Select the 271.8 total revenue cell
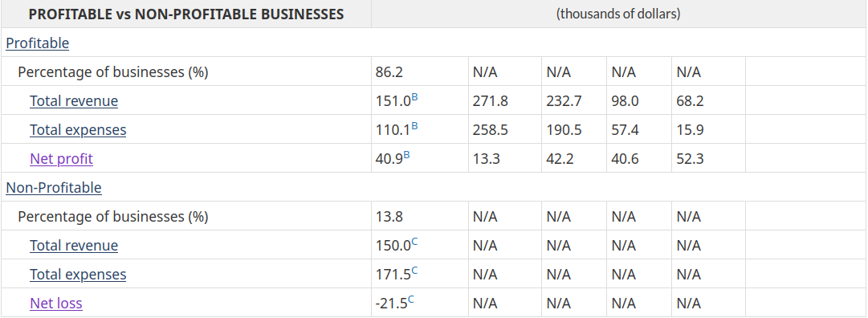Viewport: 868px width, 318px height. pyautogui.click(x=505, y=101)
